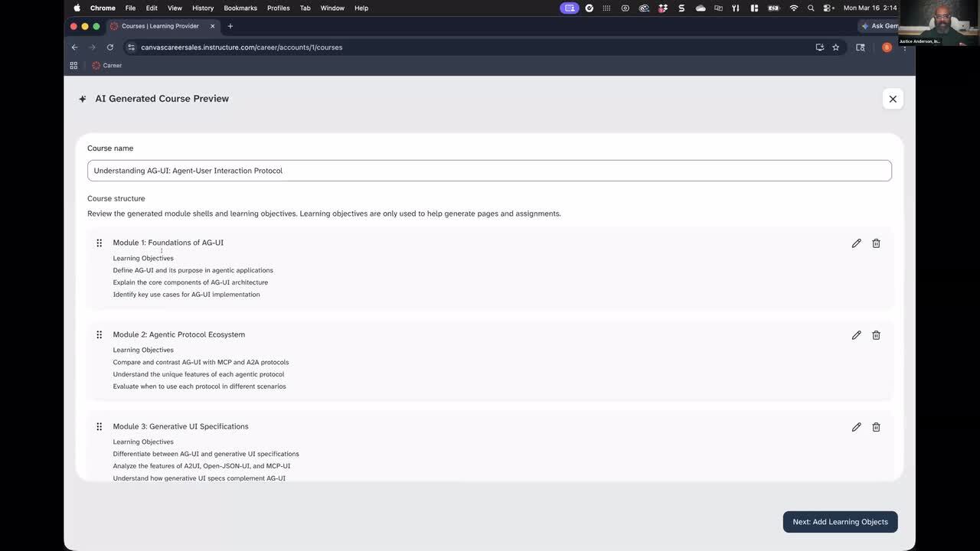This screenshot has width=980, height=551.
Task: Delete Module 1 using the trash icon
Action: pos(876,243)
